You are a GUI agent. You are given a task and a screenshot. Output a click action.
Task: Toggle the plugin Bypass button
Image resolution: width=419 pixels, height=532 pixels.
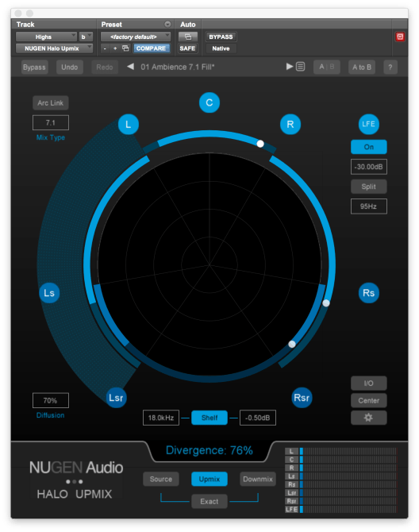(x=34, y=67)
